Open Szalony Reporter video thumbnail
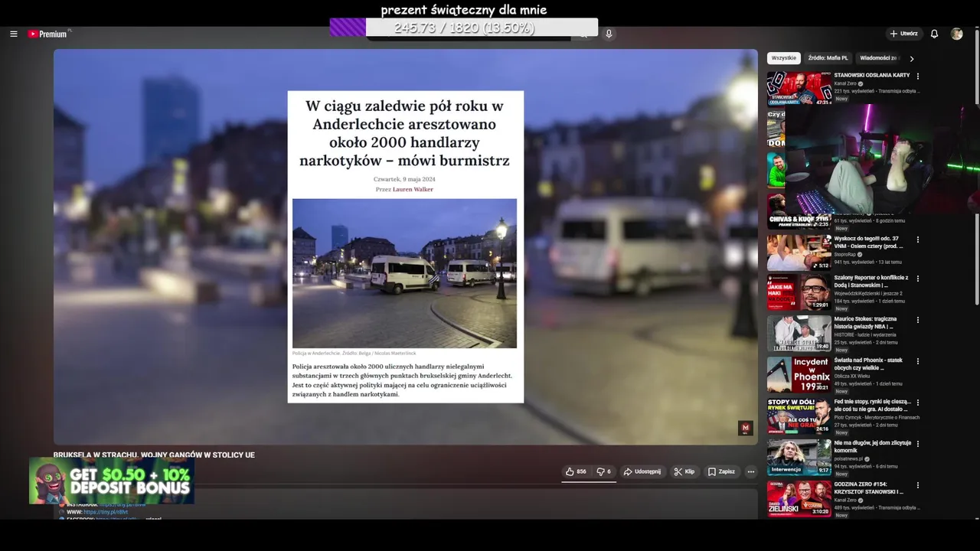The width and height of the screenshot is (980, 551). (799, 292)
